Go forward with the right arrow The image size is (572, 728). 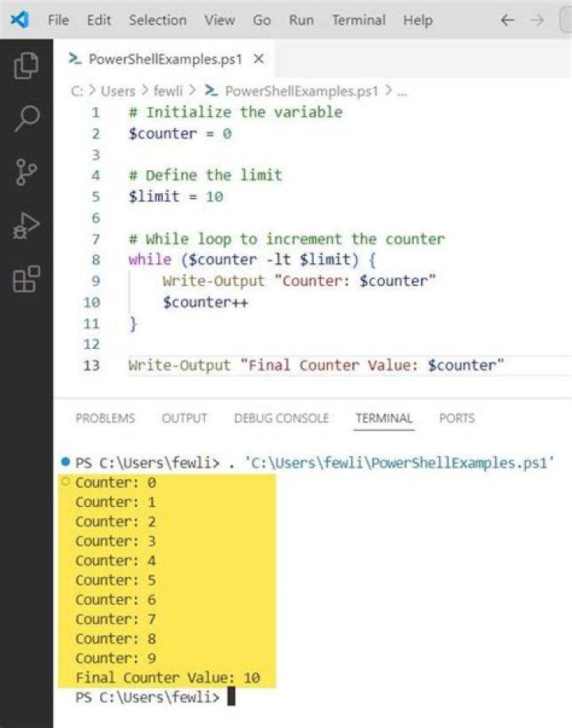coord(537,20)
